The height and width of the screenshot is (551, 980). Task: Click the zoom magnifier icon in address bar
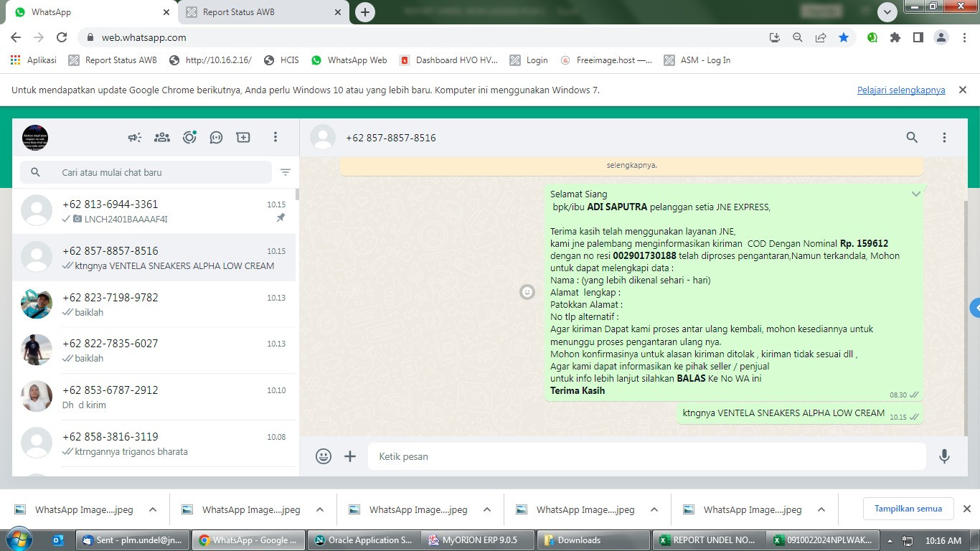tap(798, 37)
